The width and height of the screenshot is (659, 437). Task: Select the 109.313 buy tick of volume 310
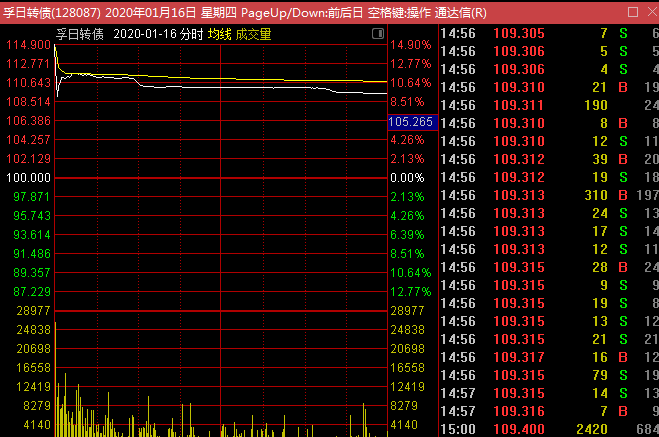(x=549, y=195)
